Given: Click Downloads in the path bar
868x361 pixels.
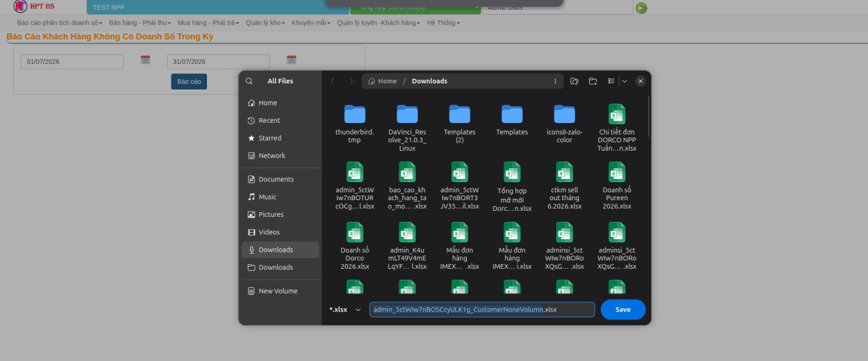Looking at the screenshot, I should click(429, 81).
